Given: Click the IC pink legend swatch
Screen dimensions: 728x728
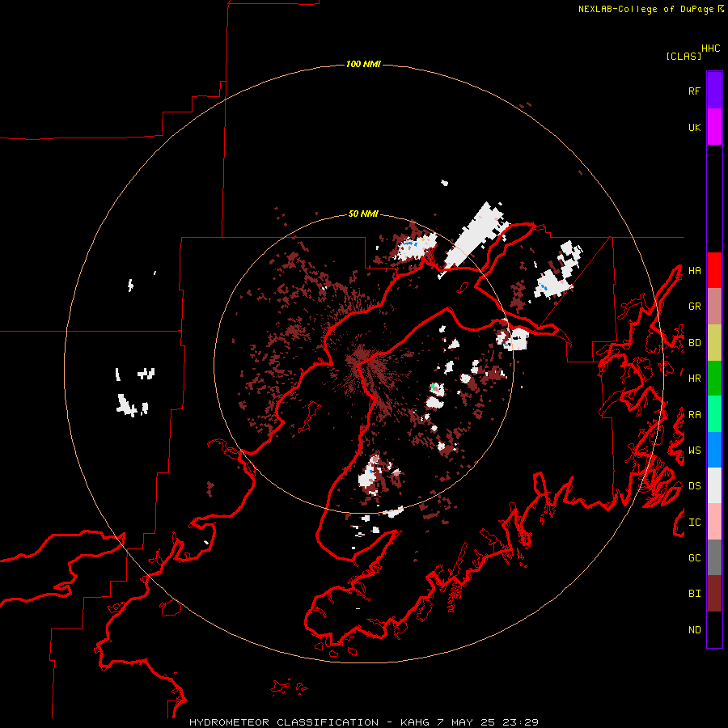Looking at the screenshot, I should click(714, 522).
